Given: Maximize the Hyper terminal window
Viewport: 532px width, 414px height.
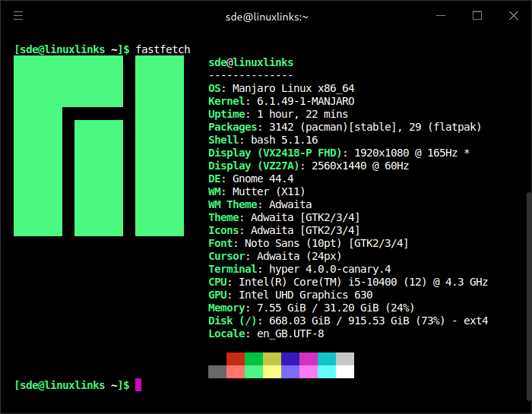Looking at the screenshot, I should (477, 16).
